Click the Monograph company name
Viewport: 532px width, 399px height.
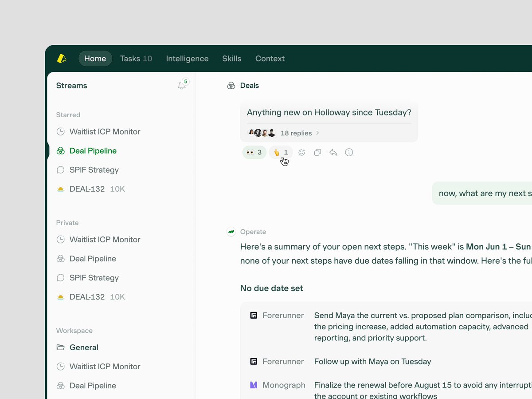coord(284,385)
